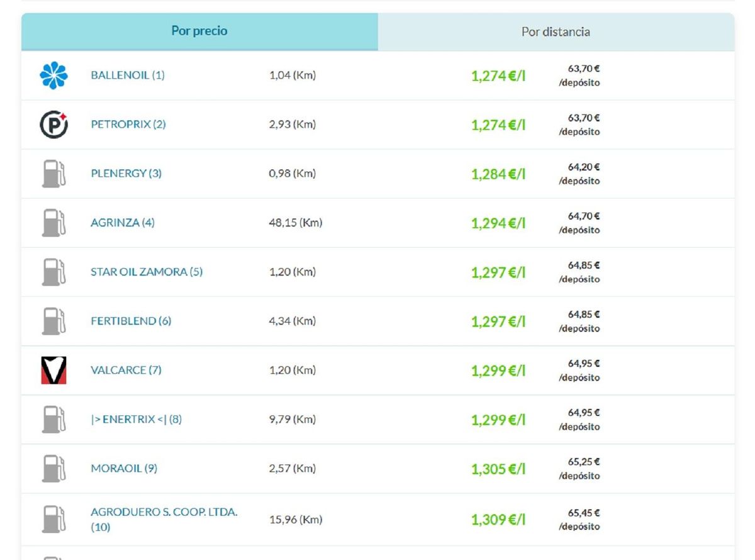Viewport: 755px width, 560px height.
Task: Open the PLENERGY (3) station link
Action: pyautogui.click(x=126, y=173)
